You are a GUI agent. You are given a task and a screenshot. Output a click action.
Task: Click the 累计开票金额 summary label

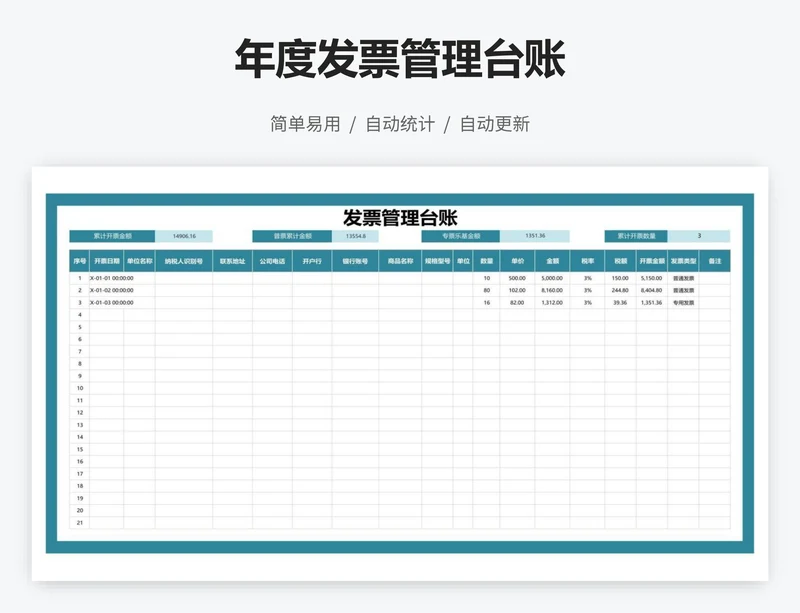pyautogui.click(x=112, y=236)
